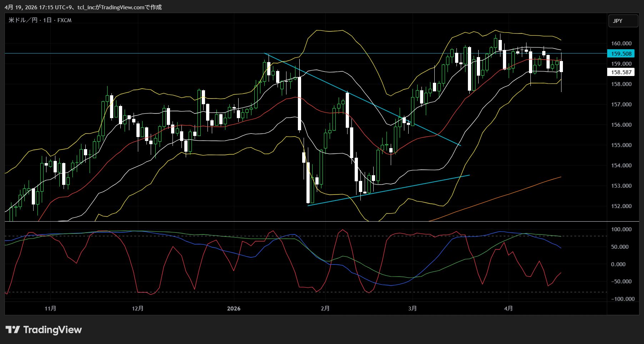Click the 3月 time axis label

[x=413, y=309]
